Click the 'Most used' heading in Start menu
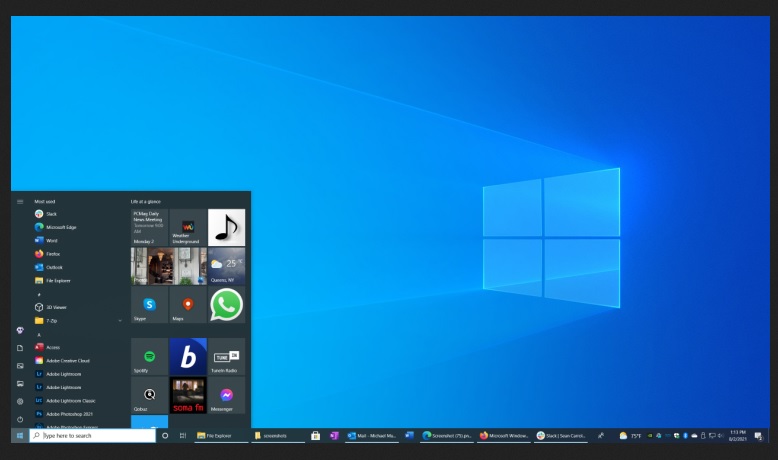The width and height of the screenshot is (778, 460). [45, 201]
